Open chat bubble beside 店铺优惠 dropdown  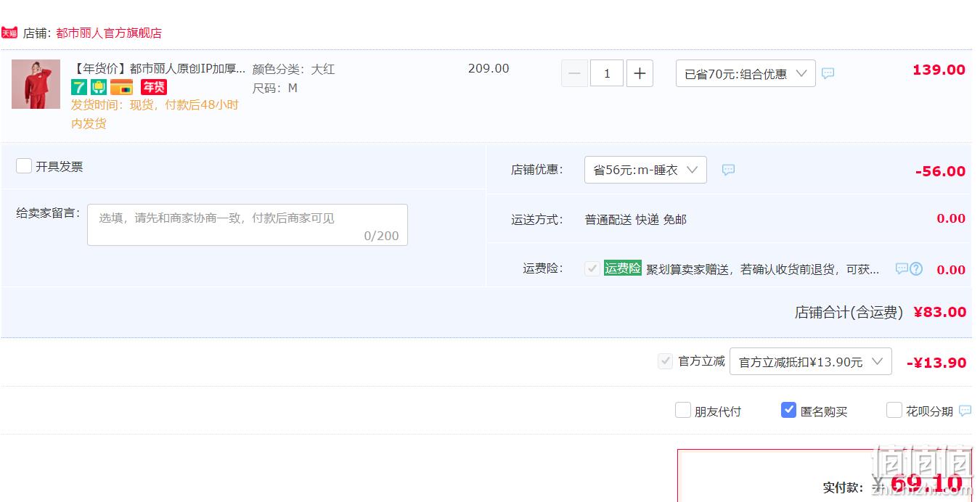(728, 170)
